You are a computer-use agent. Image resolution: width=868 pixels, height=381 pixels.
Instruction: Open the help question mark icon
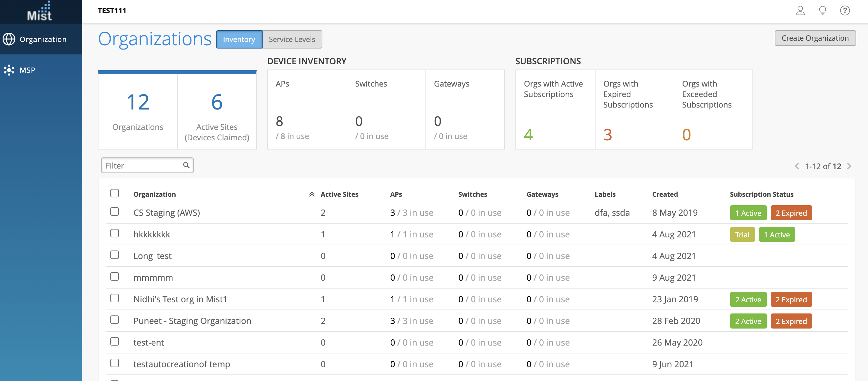[844, 11]
